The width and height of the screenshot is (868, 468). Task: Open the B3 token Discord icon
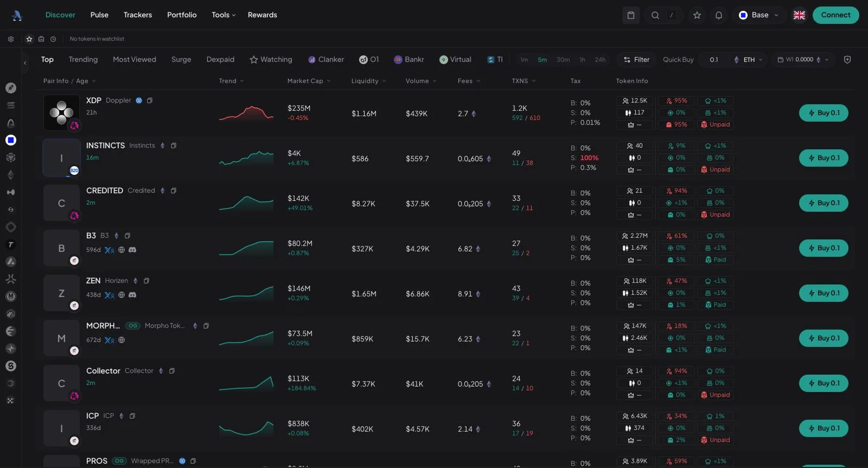point(132,250)
